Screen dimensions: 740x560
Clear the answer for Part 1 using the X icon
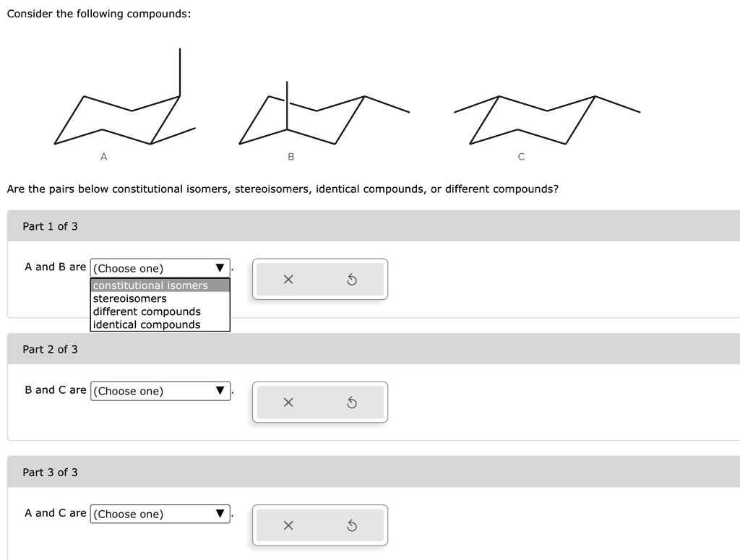coord(288,279)
